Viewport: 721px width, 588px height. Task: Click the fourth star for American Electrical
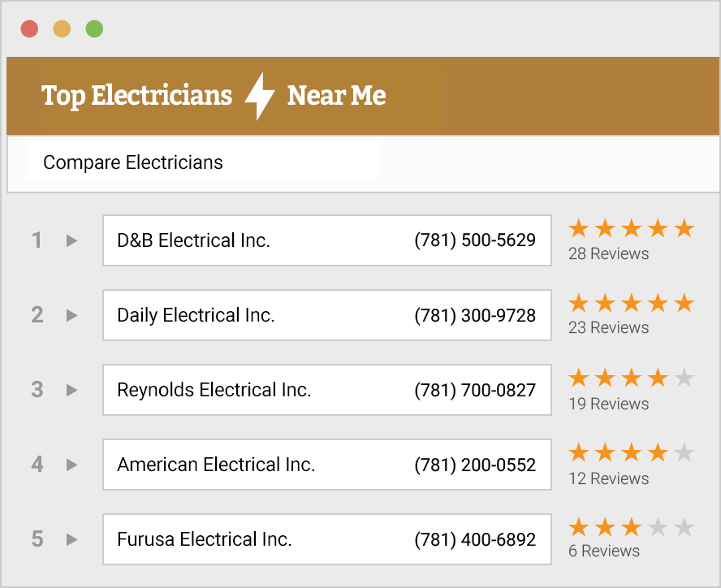pyautogui.click(x=658, y=452)
